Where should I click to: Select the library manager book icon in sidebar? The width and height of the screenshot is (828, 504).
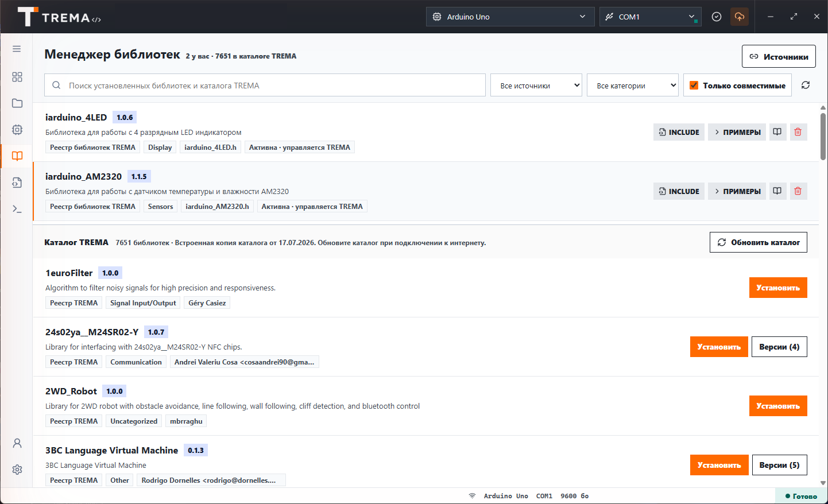(x=17, y=156)
